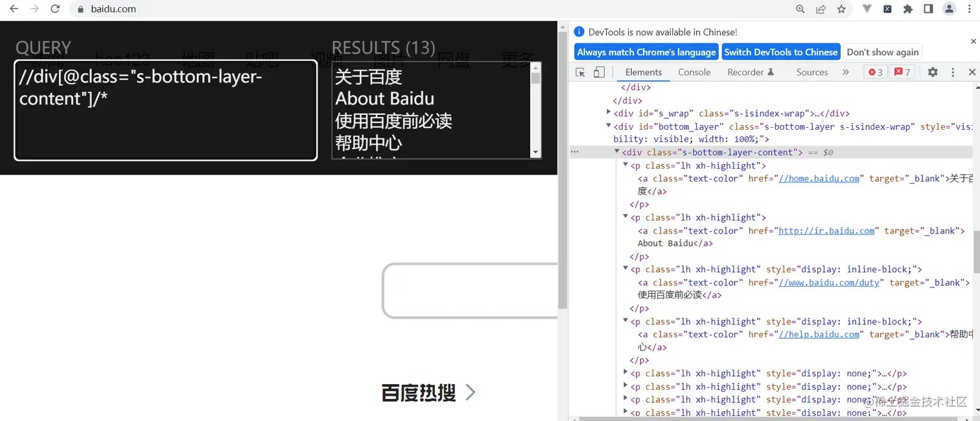Viewport: 980px width, 421px height.
Task: Click the scroll-up arrow in RESULTS box
Action: (x=536, y=67)
